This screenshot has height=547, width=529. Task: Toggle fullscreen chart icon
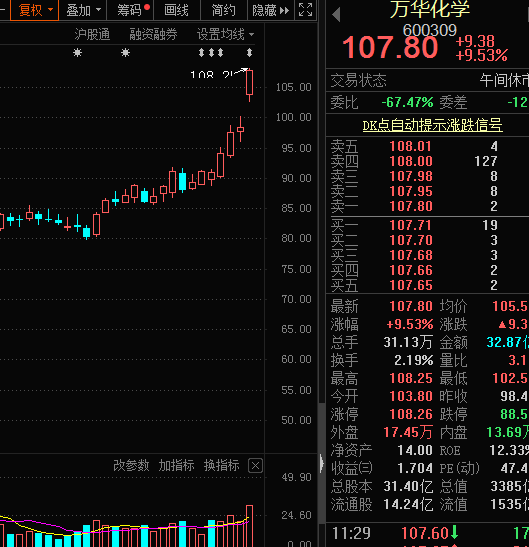(x=306, y=10)
